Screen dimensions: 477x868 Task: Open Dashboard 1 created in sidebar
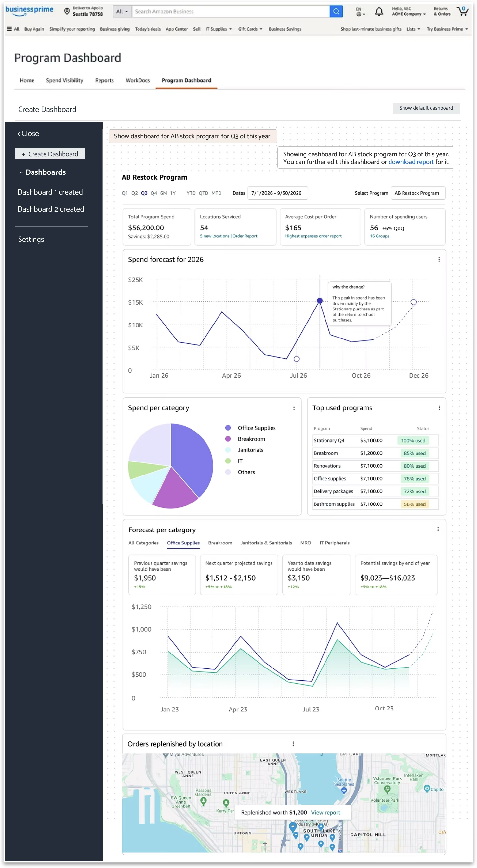[50, 192]
